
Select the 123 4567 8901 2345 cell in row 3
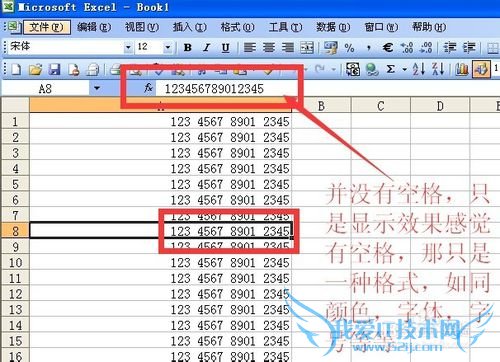point(161,153)
